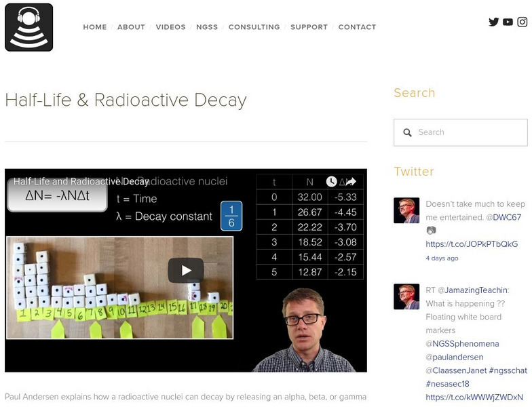Click the Watch Later clock icon on video

pos(331,182)
